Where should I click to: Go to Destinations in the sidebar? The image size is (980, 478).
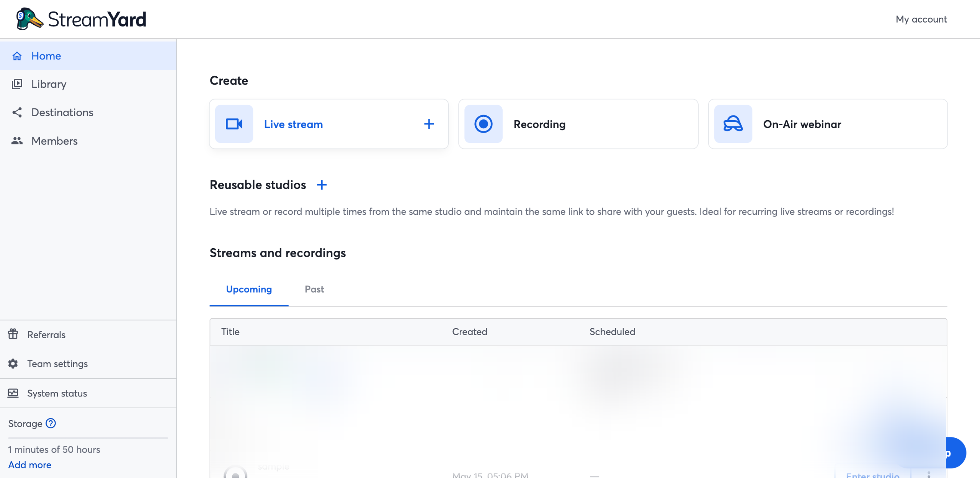[62, 112]
